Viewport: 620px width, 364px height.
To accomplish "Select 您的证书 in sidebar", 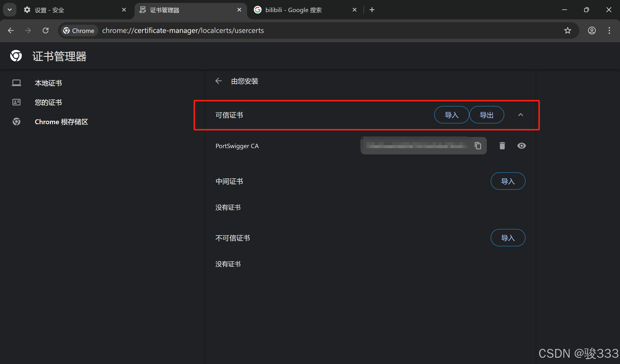I will tap(48, 102).
